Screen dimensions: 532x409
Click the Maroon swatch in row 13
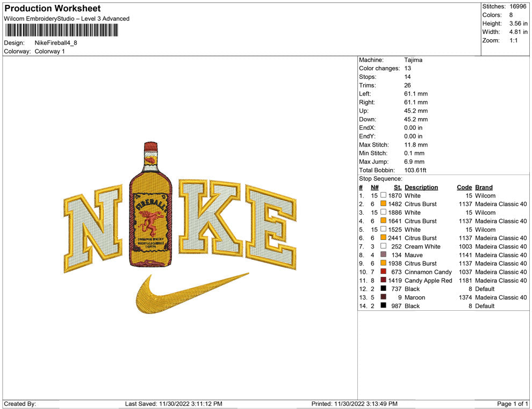383,297
